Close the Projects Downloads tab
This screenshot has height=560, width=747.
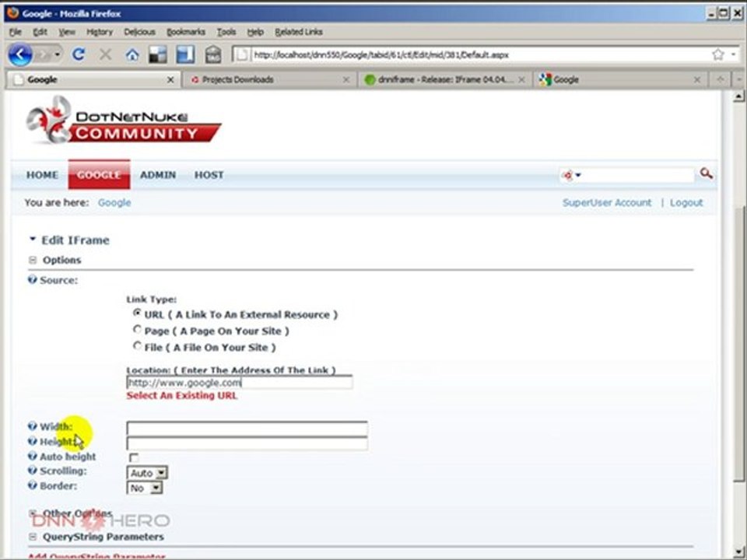346,80
